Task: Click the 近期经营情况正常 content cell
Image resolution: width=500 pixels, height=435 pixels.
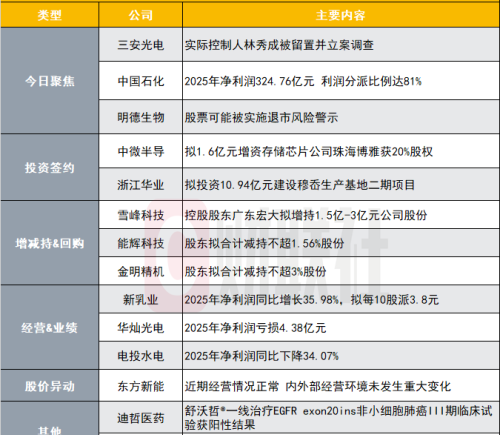Action: (341, 386)
